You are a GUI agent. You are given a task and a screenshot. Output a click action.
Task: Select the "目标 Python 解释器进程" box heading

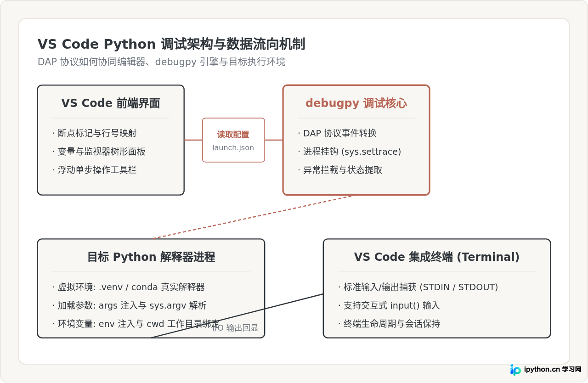(151, 257)
